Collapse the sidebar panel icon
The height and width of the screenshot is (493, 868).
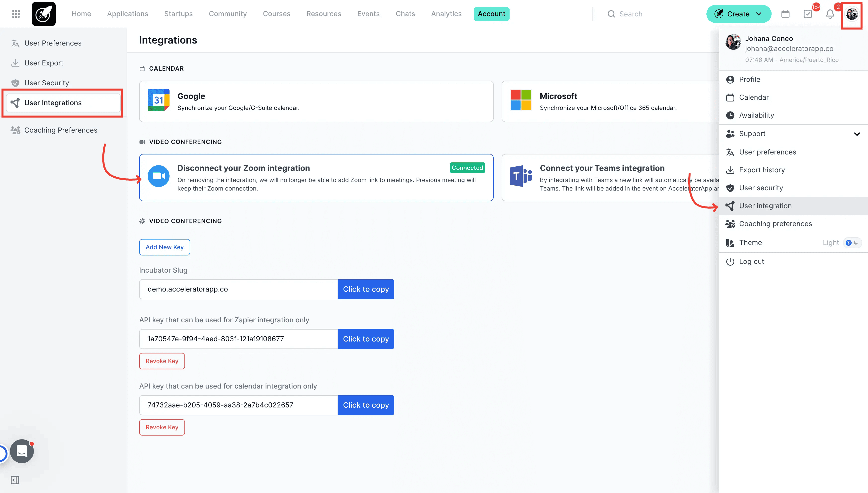coord(15,480)
